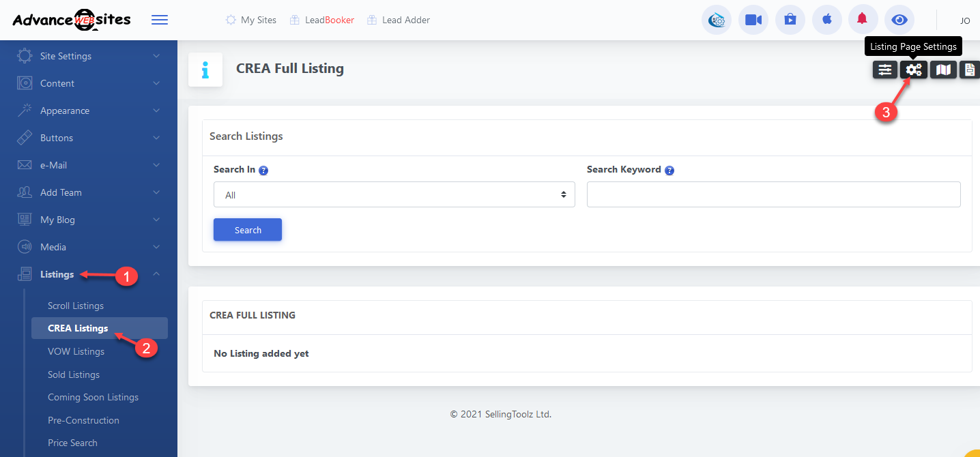The height and width of the screenshot is (457, 980).
Task: Click the video camera icon in header
Action: coord(753,20)
